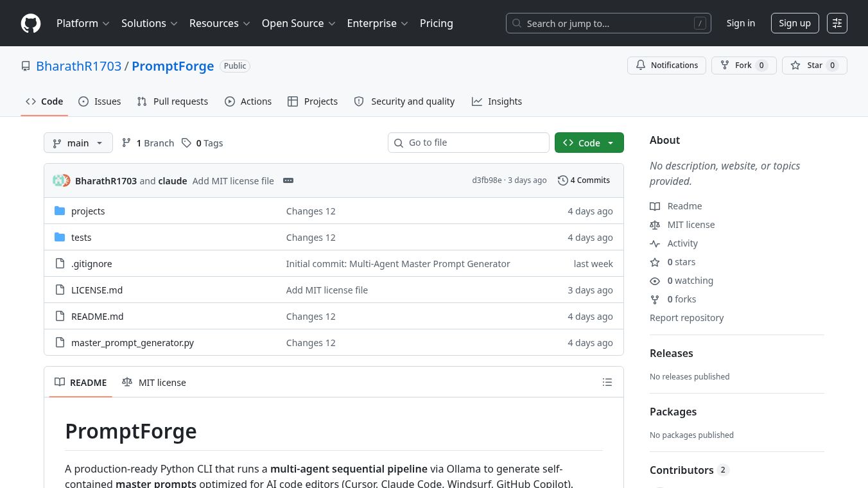Click the README.md file icon
Screen dimensions: 868x488
click(60, 317)
